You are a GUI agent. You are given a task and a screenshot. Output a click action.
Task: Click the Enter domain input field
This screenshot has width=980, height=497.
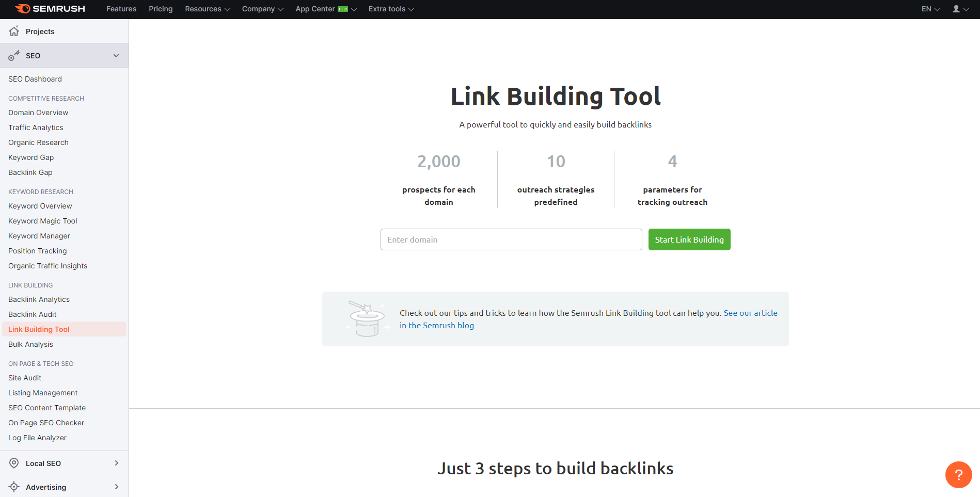point(511,239)
